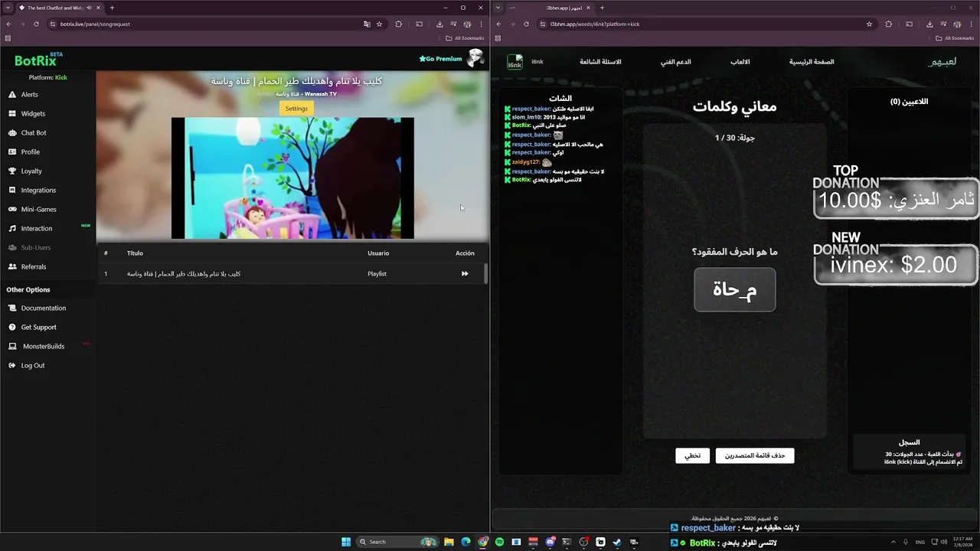
Task: Select the playlist song title row
Action: tap(291, 273)
